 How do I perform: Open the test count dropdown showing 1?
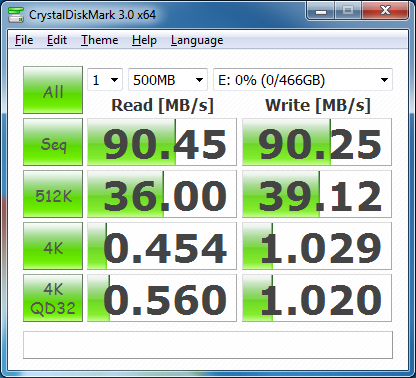pos(105,80)
